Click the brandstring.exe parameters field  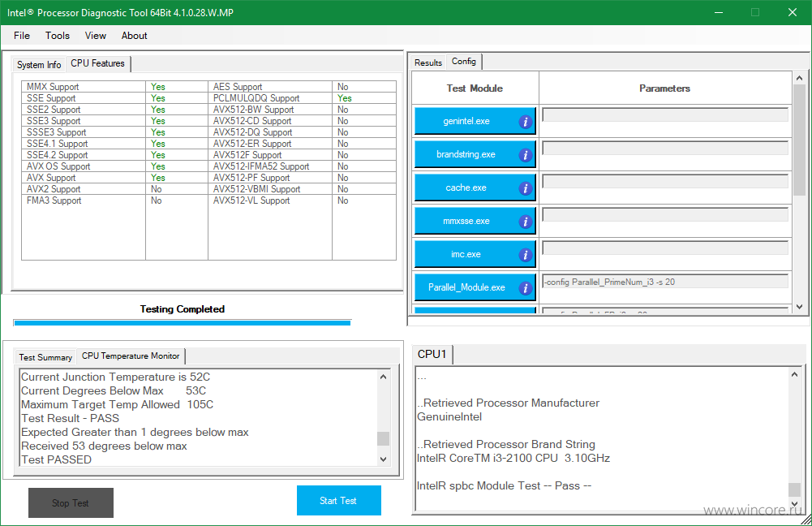(x=665, y=149)
